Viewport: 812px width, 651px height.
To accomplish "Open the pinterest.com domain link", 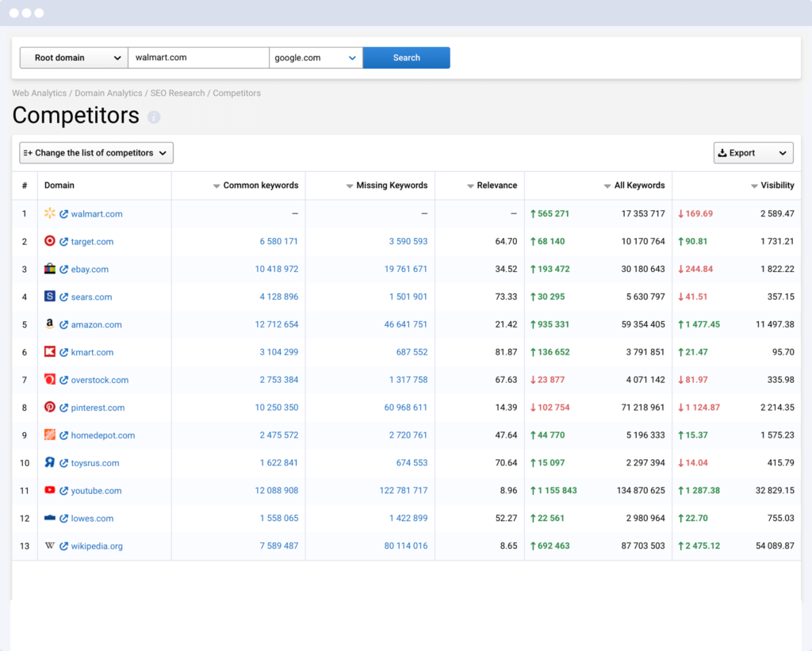I will (x=98, y=408).
